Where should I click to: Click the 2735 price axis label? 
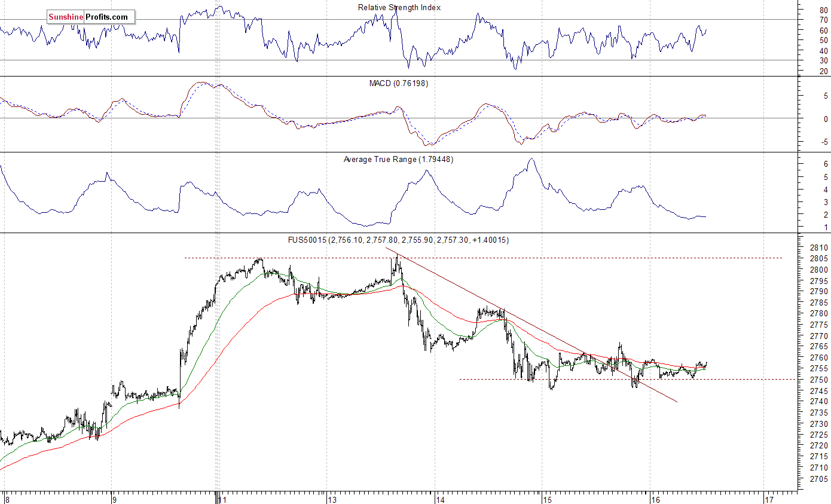click(819, 413)
